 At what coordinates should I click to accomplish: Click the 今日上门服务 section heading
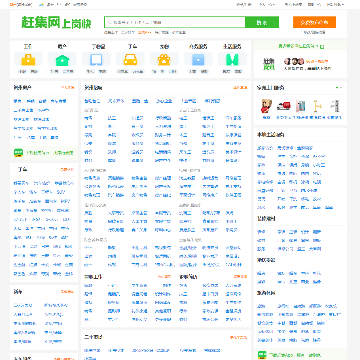click(x=270, y=88)
